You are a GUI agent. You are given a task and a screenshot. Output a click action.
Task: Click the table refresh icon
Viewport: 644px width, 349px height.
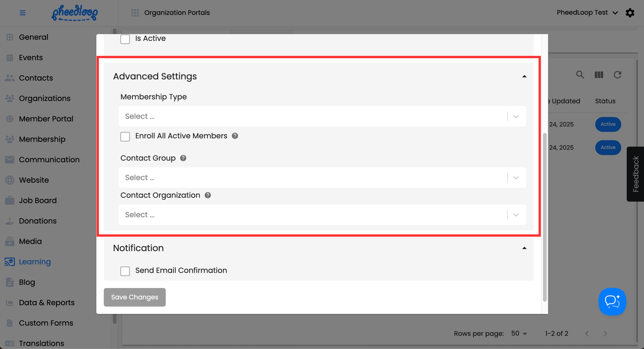617,75
